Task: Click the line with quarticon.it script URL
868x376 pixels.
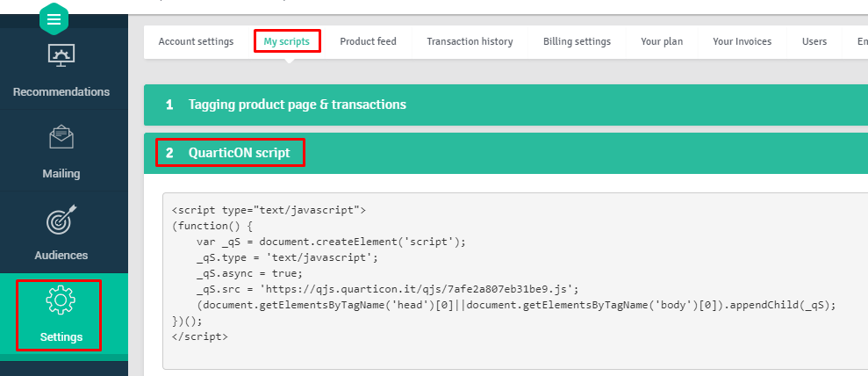Action: tap(388, 289)
